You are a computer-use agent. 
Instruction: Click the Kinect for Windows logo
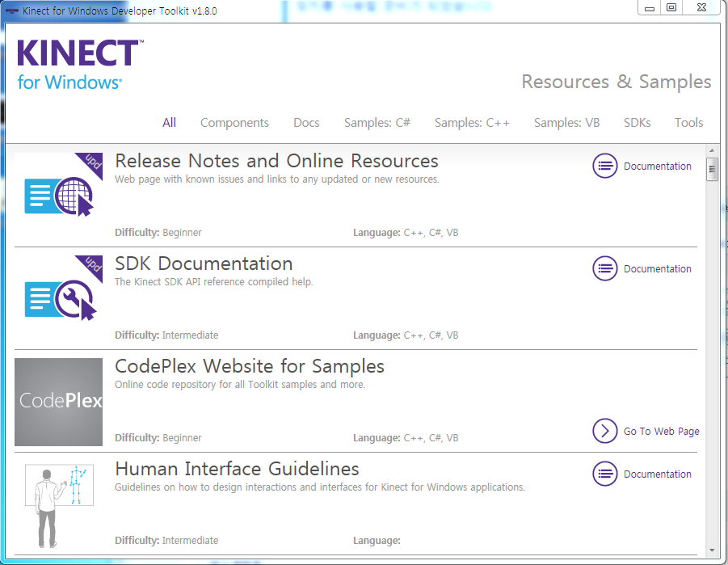point(80,65)
